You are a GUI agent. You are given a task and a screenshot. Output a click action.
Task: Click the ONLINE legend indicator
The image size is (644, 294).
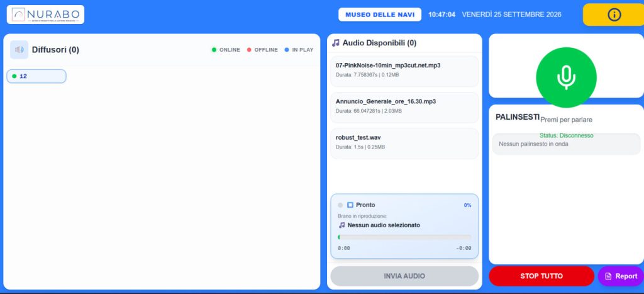226,50
